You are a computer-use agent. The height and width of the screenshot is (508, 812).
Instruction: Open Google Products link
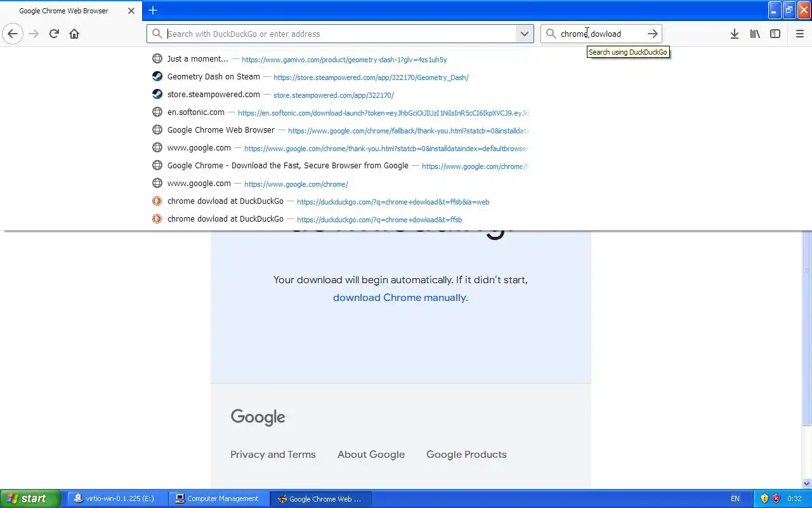[466, 455]
